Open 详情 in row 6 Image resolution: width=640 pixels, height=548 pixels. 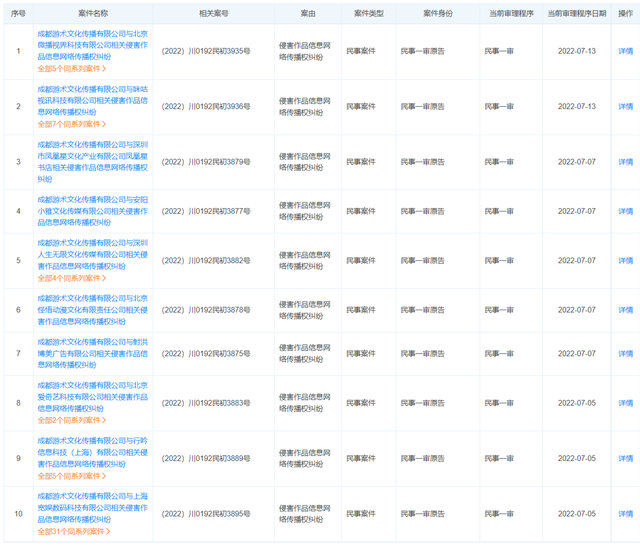[x=625, y=310]
